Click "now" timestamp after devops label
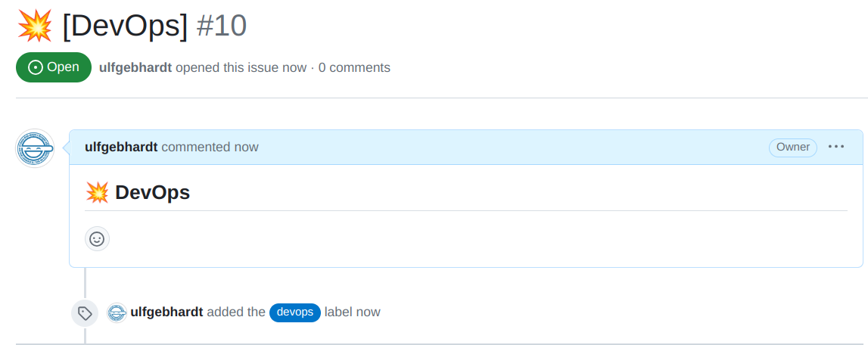Image resolution: width=868 pixels, height=345 pixels. (368, 312)
